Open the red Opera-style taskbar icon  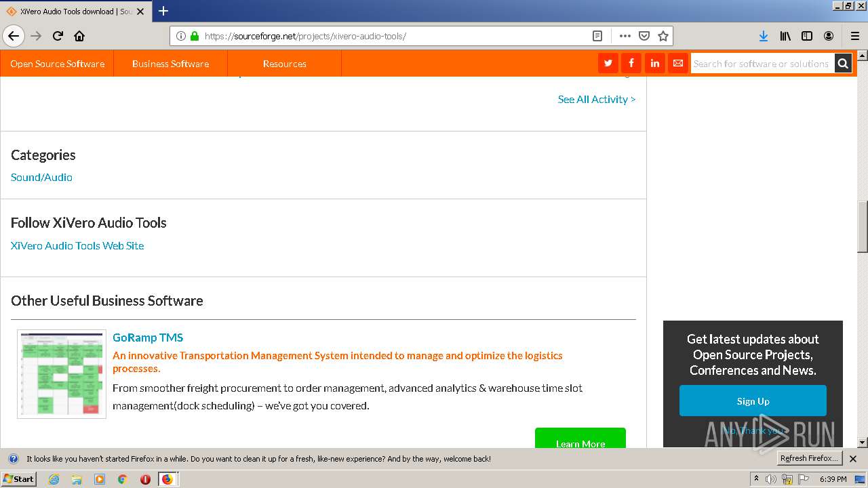click(145, 479)
